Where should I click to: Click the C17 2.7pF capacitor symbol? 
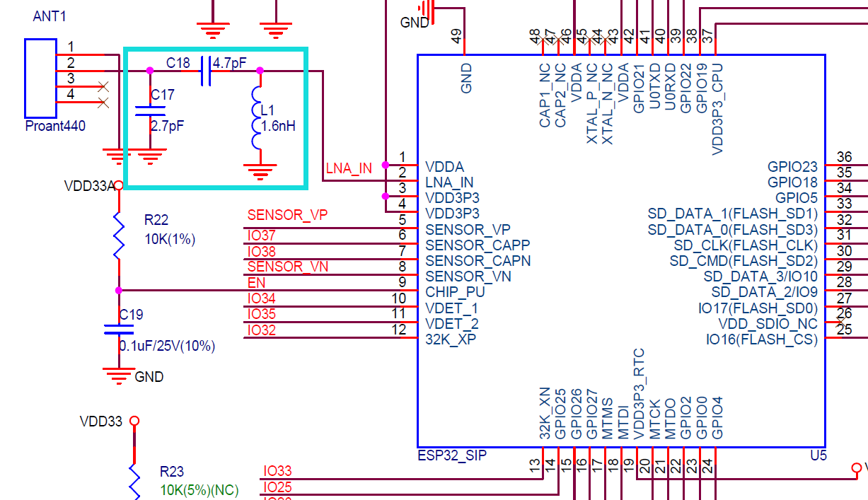click(150, 111)
